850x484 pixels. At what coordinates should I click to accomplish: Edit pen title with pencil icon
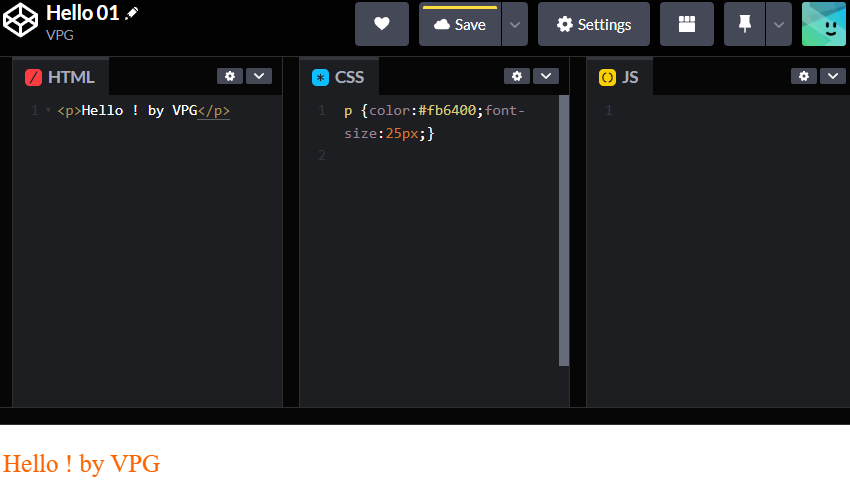point(132,14)
